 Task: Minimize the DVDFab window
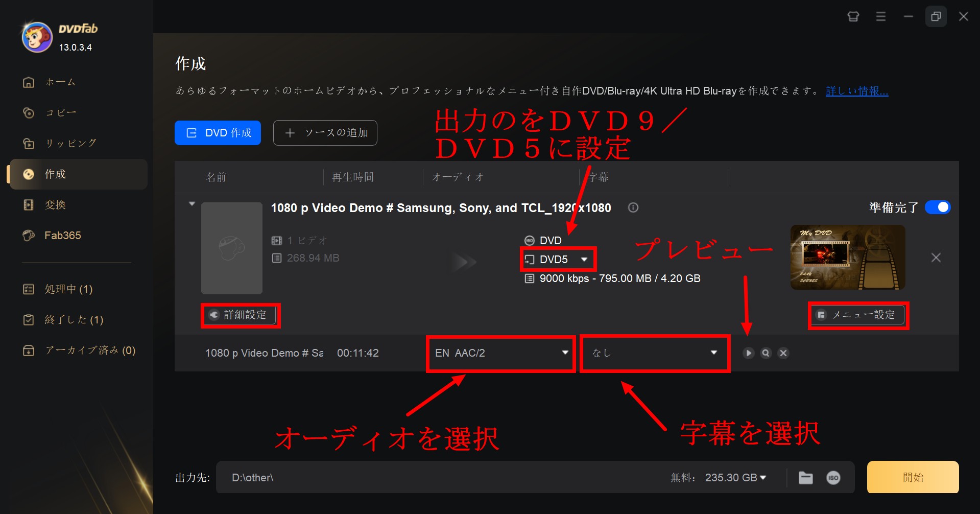tap(909, 17)
